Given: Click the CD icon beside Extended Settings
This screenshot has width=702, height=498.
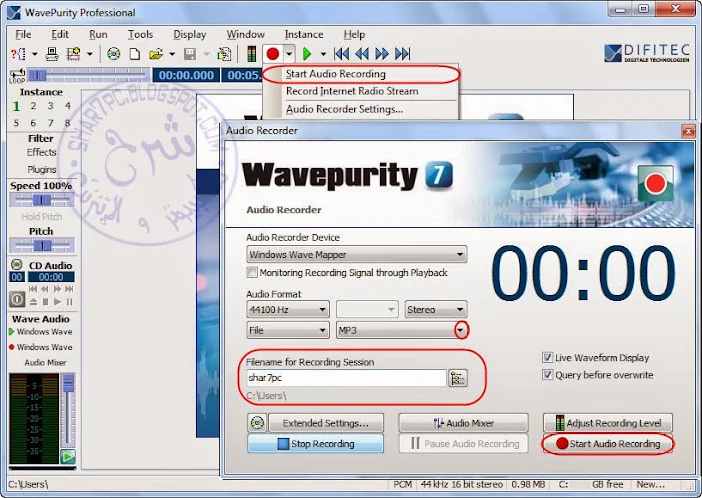Looking at the screenshot, I should (x=257, y=423).
